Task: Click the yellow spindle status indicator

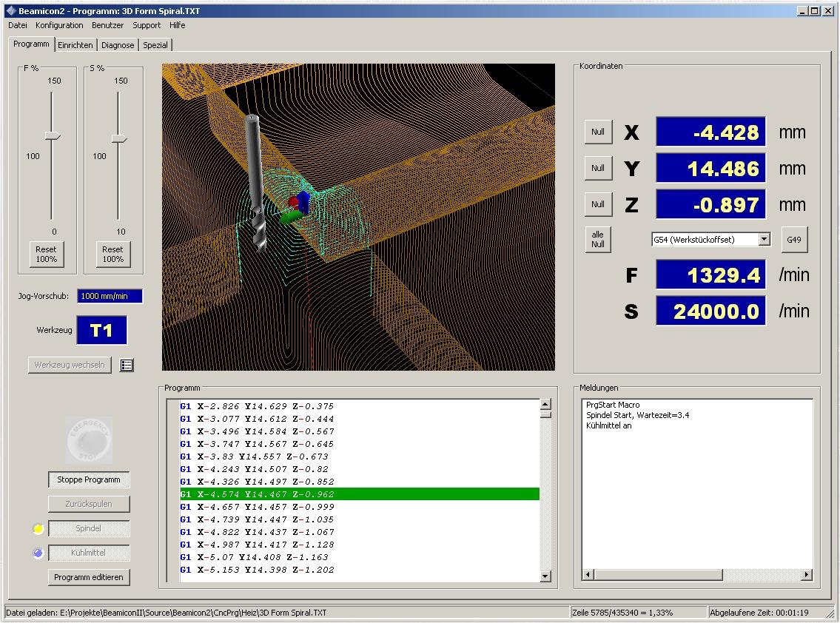Action: (x=38, y=529)
